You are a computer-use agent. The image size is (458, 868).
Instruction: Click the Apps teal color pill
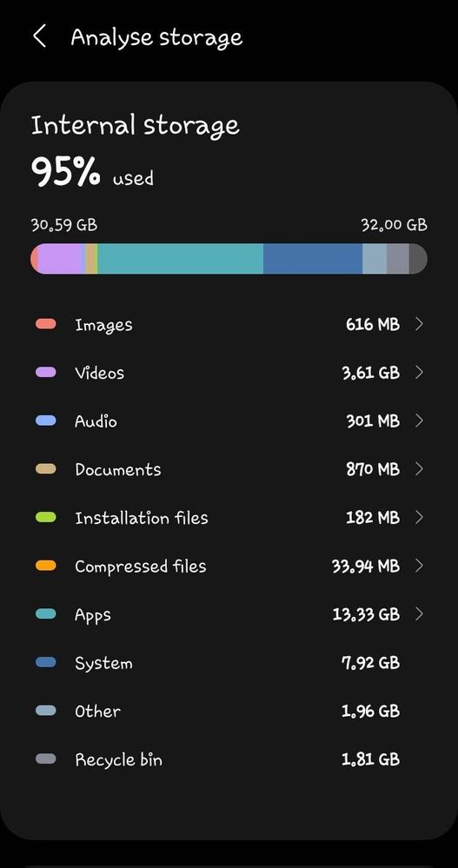46,614
